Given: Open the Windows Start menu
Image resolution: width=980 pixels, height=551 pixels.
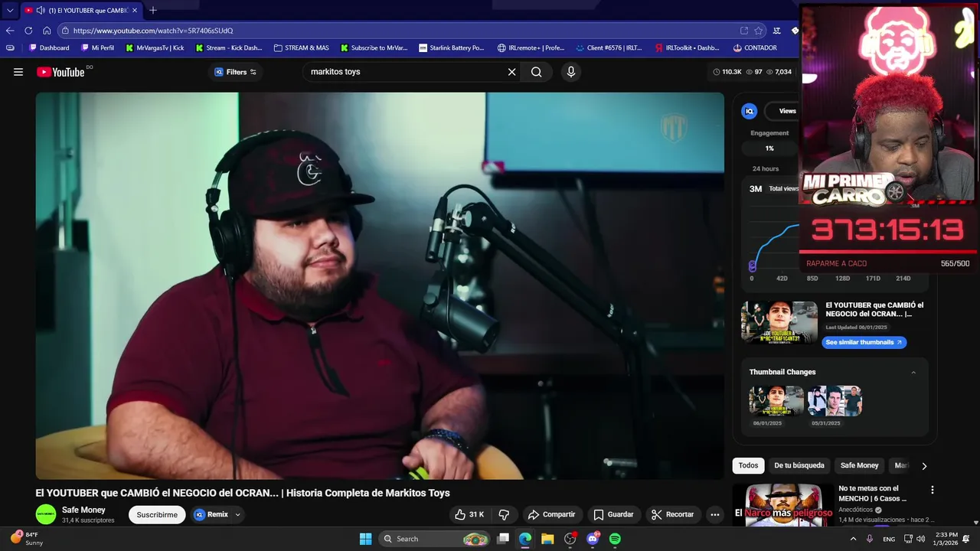Looking at the screenshot, I should point(365,539).
